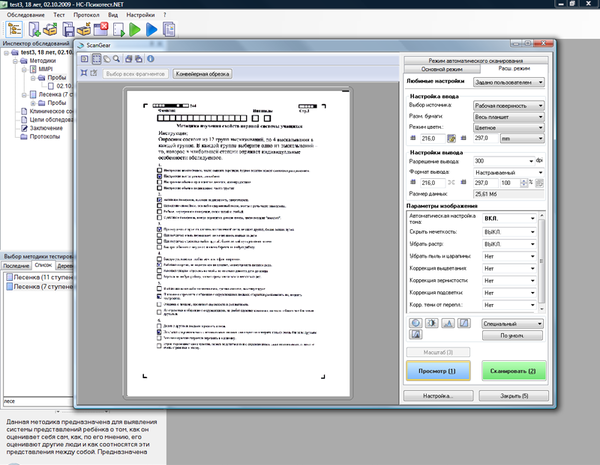Click the output scale percent stepper

click(x=523, y=183)
